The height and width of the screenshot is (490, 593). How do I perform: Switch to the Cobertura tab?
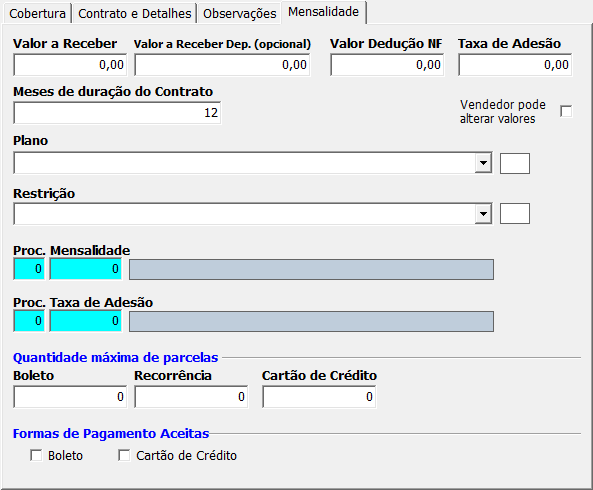point(37,14)
